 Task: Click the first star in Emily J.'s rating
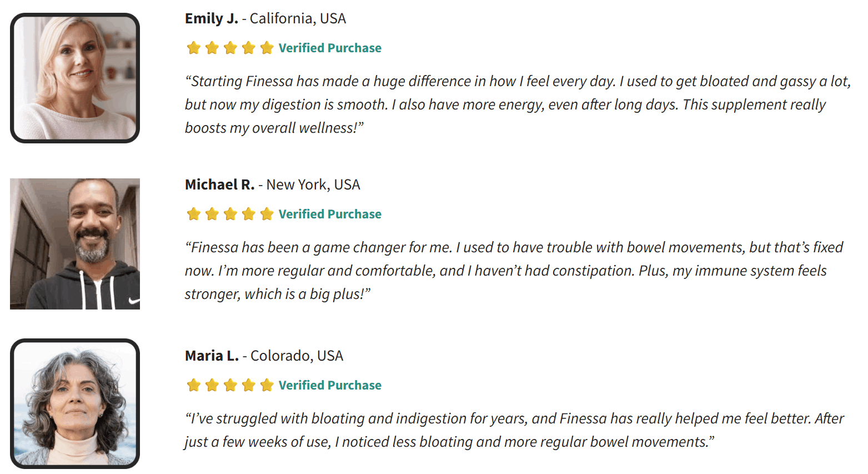pyautogui.click(x=193, y=48)
